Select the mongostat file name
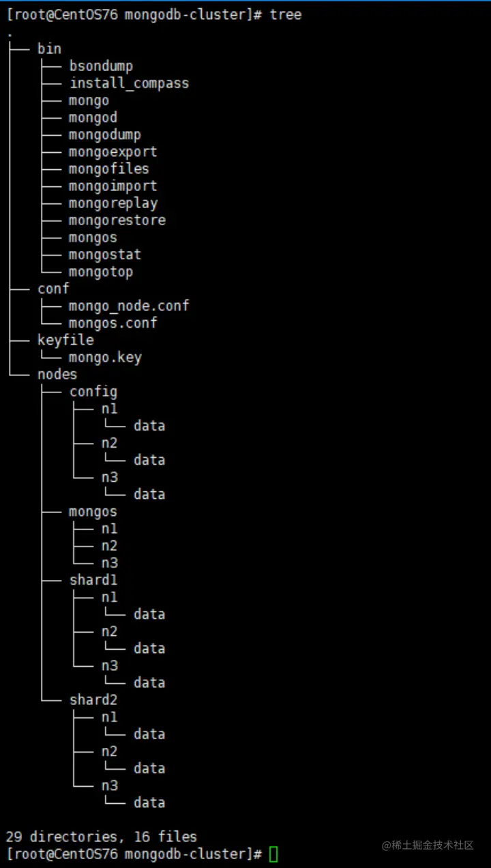 click(104, 255)
